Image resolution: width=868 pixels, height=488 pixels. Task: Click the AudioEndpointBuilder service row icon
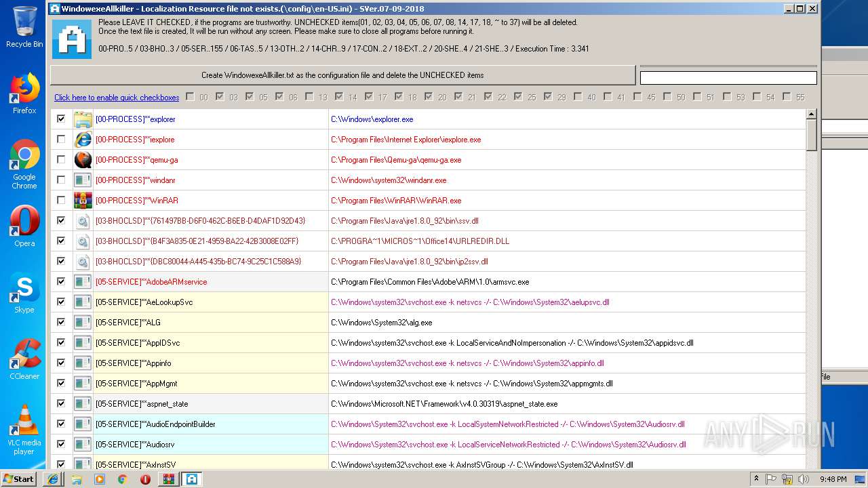pyautogui.click(x=83, y=424)
